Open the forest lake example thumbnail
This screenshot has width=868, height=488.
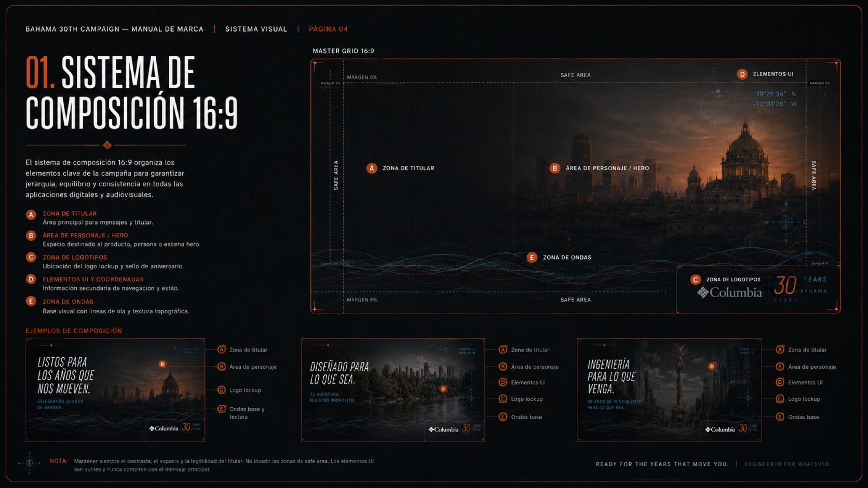393,390
